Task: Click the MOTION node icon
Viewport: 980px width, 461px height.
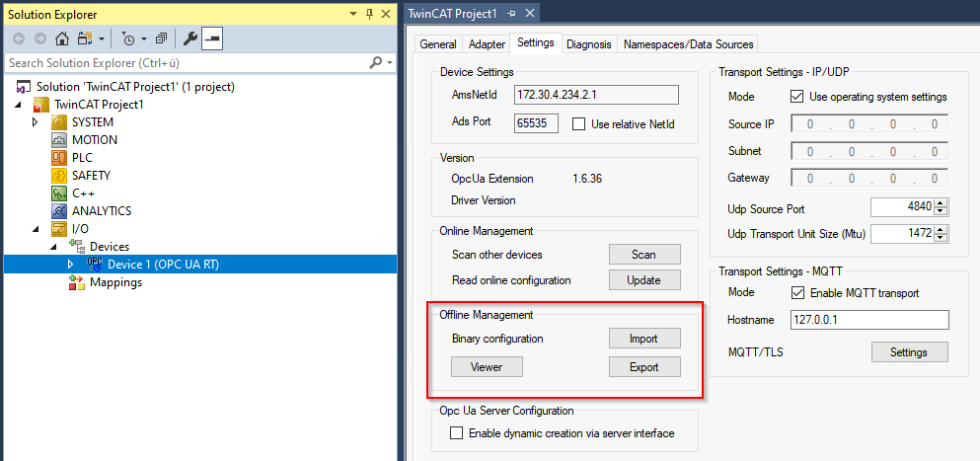Action: [x=59, y=140]
